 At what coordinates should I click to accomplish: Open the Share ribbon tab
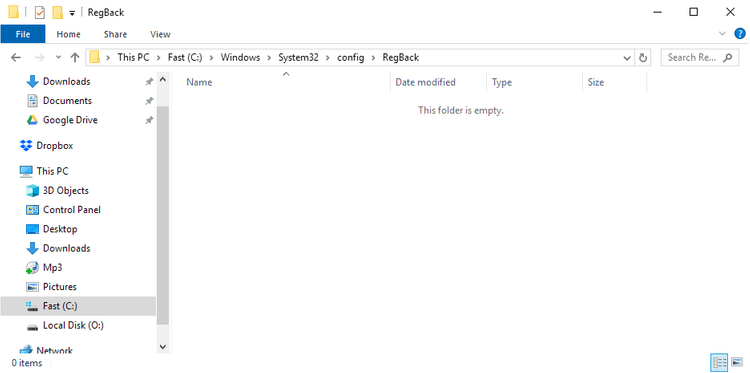pos(115,34)
